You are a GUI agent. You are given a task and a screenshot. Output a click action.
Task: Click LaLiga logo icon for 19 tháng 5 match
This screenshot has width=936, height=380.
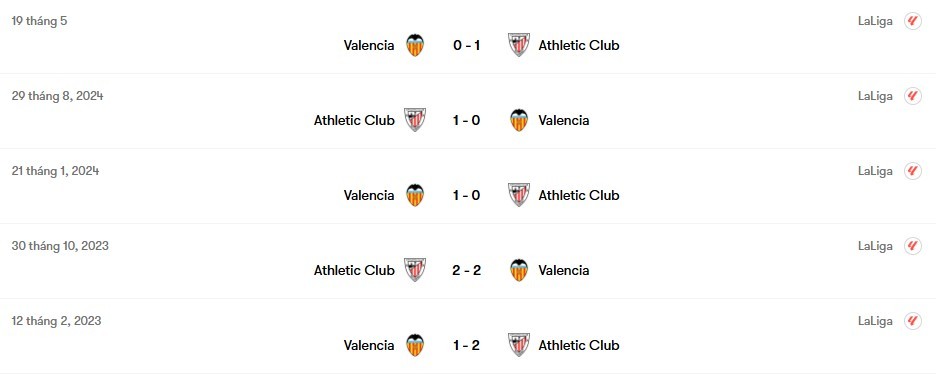(912, 21)
